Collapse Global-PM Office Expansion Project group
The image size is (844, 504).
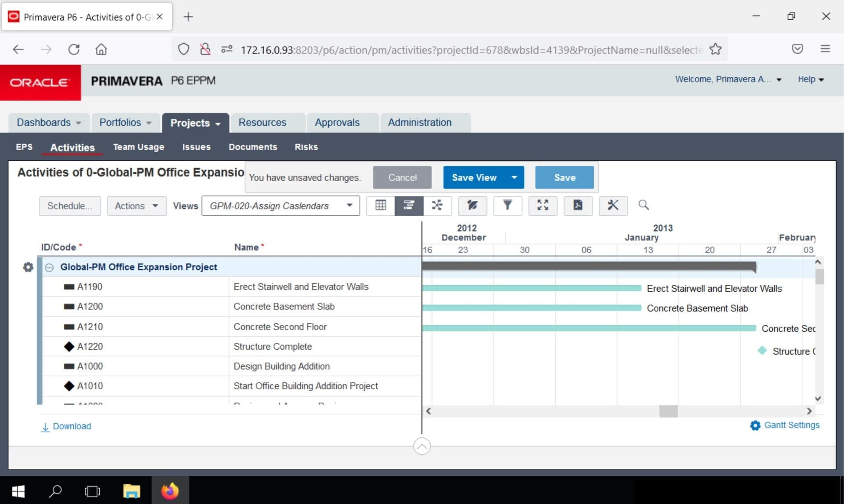[49, 267]
